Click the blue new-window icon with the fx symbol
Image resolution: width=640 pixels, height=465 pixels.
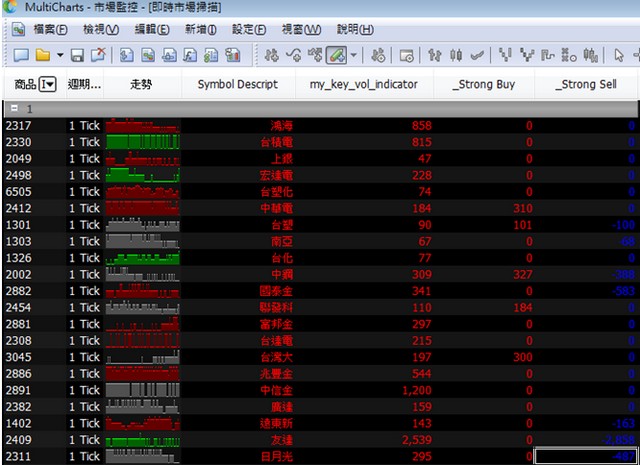(190, 55)
